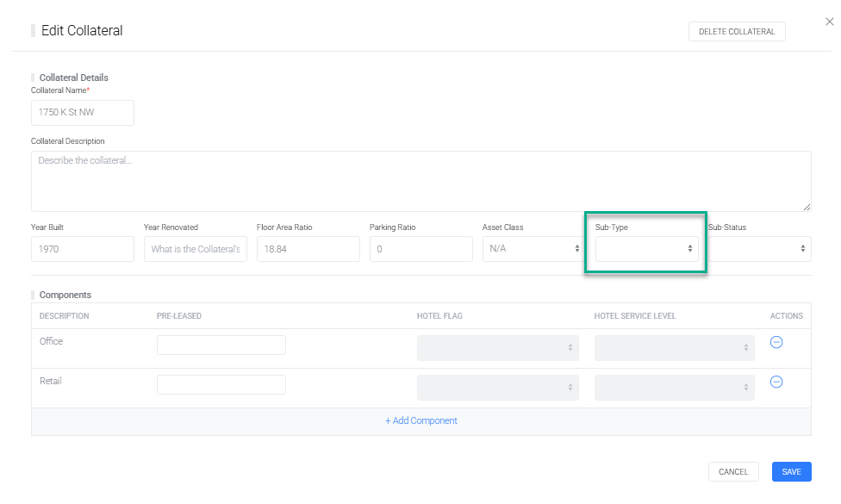
Task: Click the Add Component link
Action: pyautogui.click(x=420, y=421)
